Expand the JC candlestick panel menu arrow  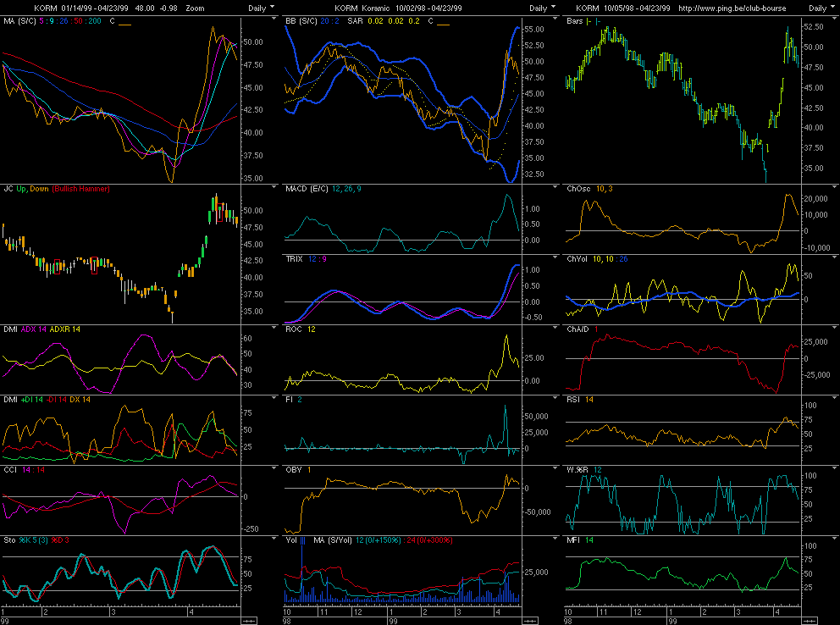[274, 187]
